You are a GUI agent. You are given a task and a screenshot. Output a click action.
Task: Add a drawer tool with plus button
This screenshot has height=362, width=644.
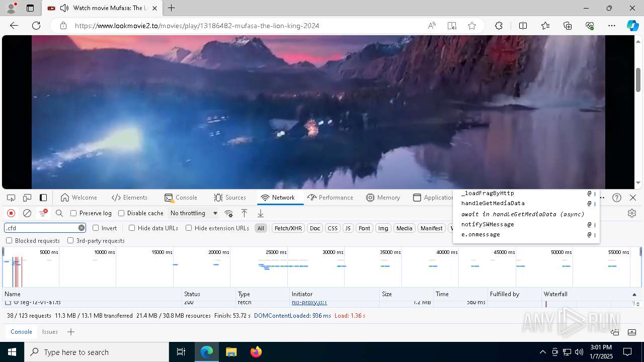[71, 332]
